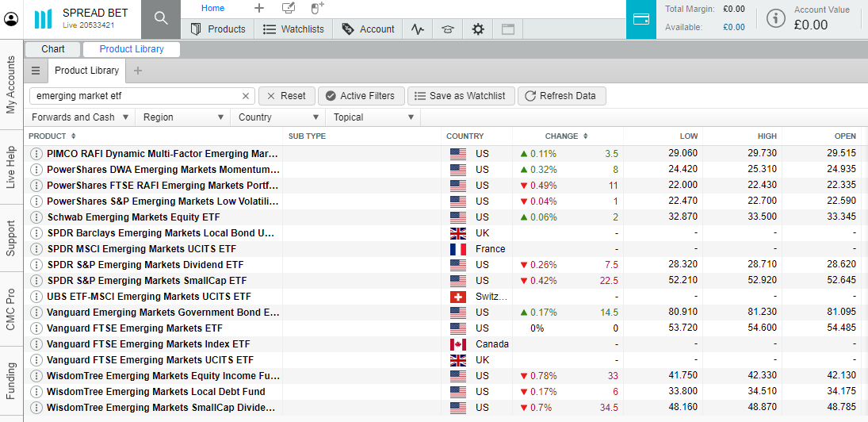Viewport: 868px width, 422px height.
Task: Switch to the Chart tab
Action: pos(53,49)
